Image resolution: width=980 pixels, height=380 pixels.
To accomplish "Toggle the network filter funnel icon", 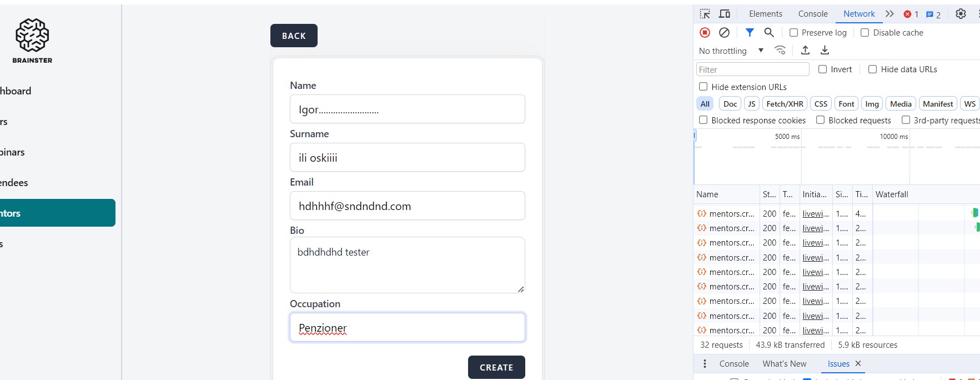I will pyautogui.click(x=750, y=33).
